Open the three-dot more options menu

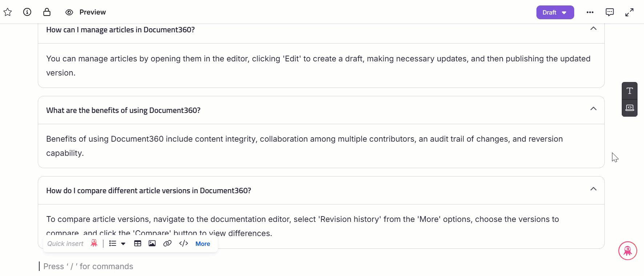[x=590, y=12]
